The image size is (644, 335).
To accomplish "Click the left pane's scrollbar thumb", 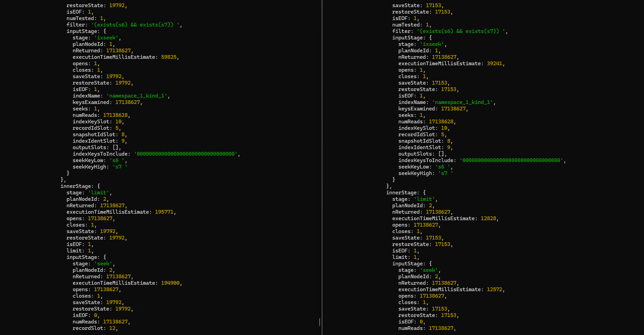I will point(319,322).
